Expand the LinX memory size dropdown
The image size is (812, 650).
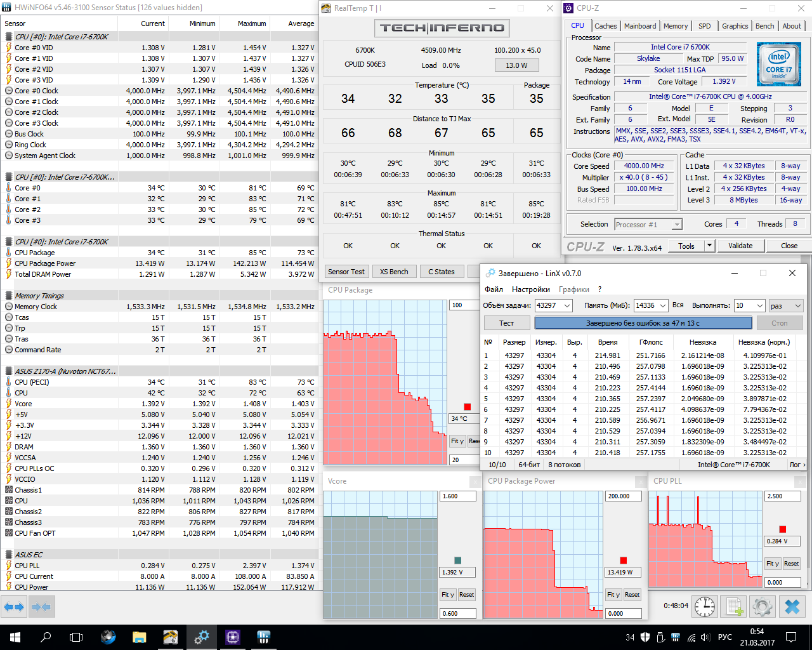click(663, 305)
